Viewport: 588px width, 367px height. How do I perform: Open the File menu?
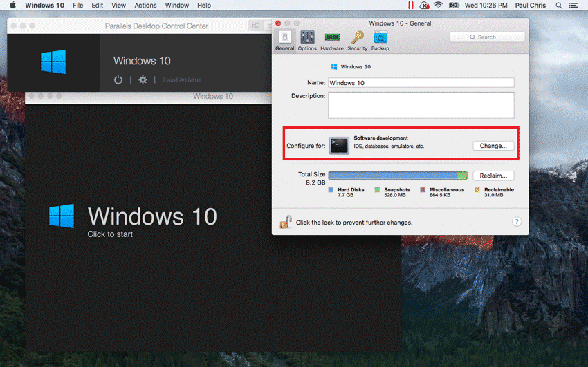point(78,6)
